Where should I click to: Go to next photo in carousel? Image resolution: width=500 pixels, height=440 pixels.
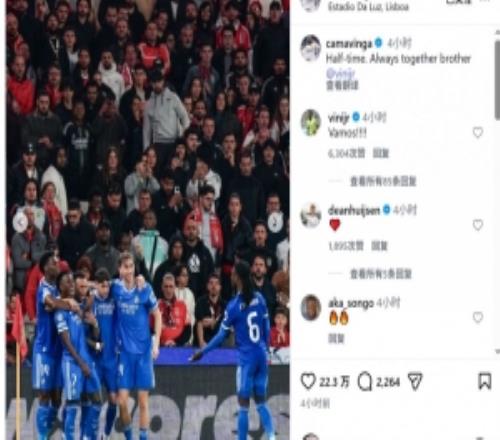click(x=275, y=222)
